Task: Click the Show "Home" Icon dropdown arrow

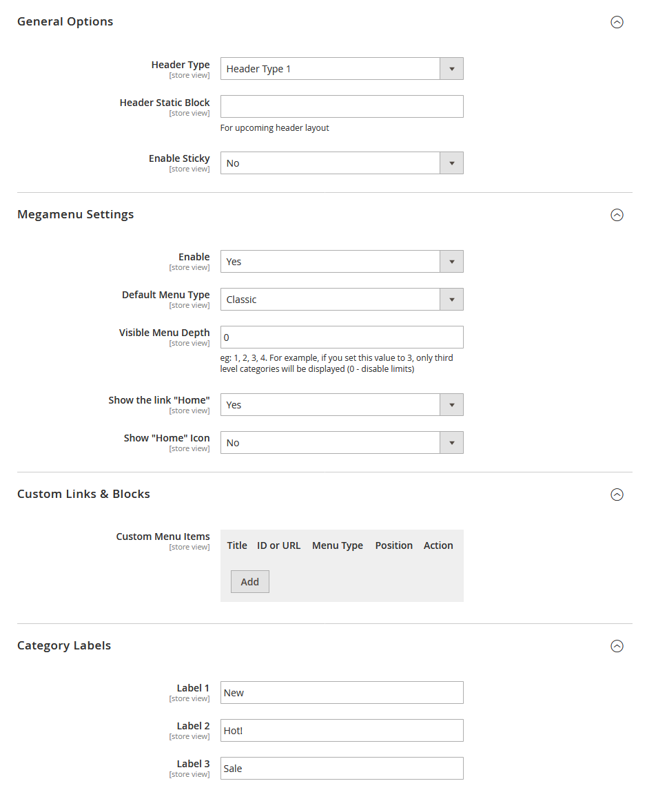Action: [x=451, y=442]
